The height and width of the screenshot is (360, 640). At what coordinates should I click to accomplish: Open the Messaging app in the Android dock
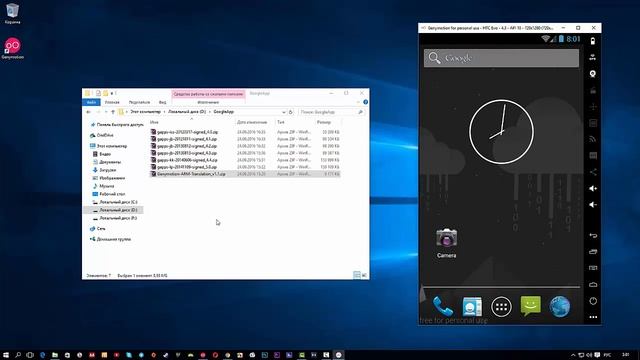(531, 306)
